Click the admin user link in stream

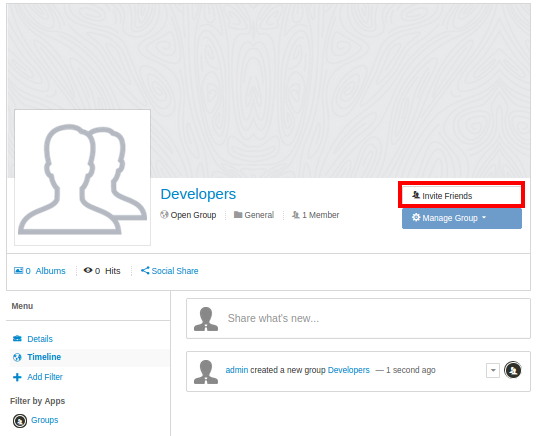tap(236, 370)
